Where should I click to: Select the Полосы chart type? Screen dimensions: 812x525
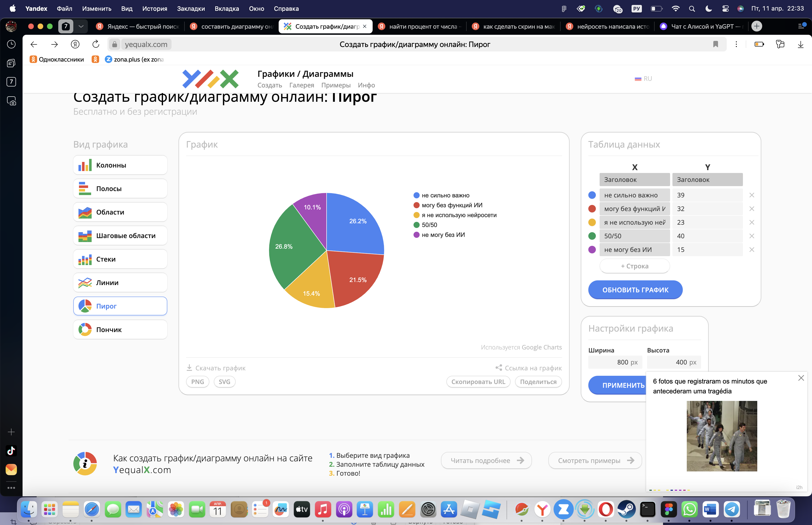tap(120, 189)
